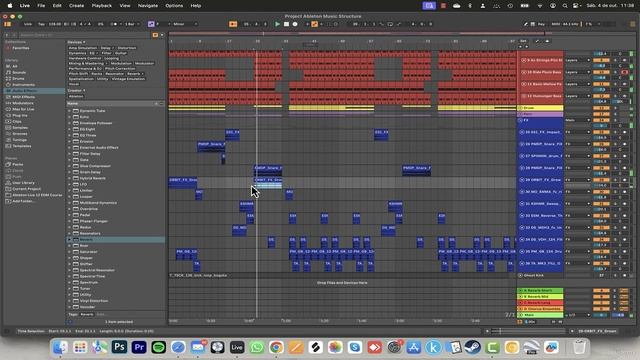Viewport: 640px width, 360px height.
Task: Open Plug-Ins category in browser
Action: pyautogui.click(x=20, y=115)
